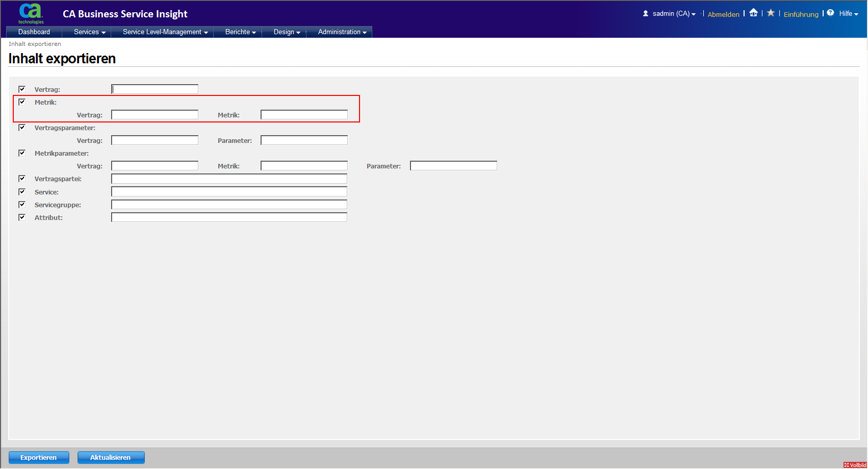Click the home icon in header

[753, 13]
